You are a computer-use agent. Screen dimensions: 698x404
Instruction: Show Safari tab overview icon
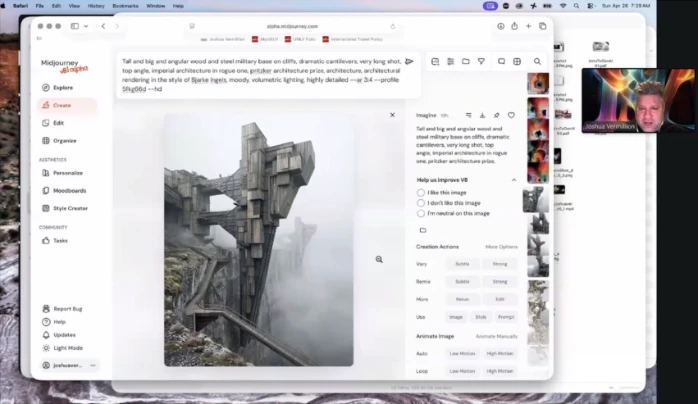(542, 26)
